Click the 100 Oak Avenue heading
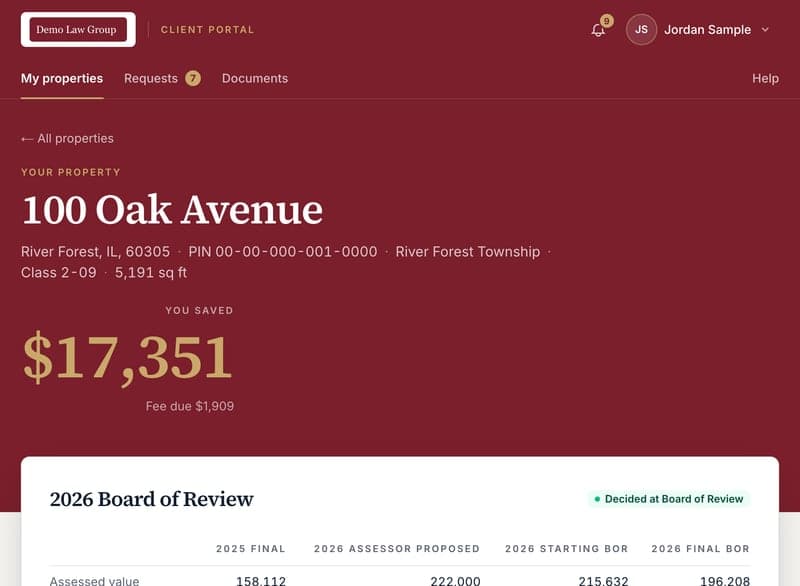 [x=172, y=210]
